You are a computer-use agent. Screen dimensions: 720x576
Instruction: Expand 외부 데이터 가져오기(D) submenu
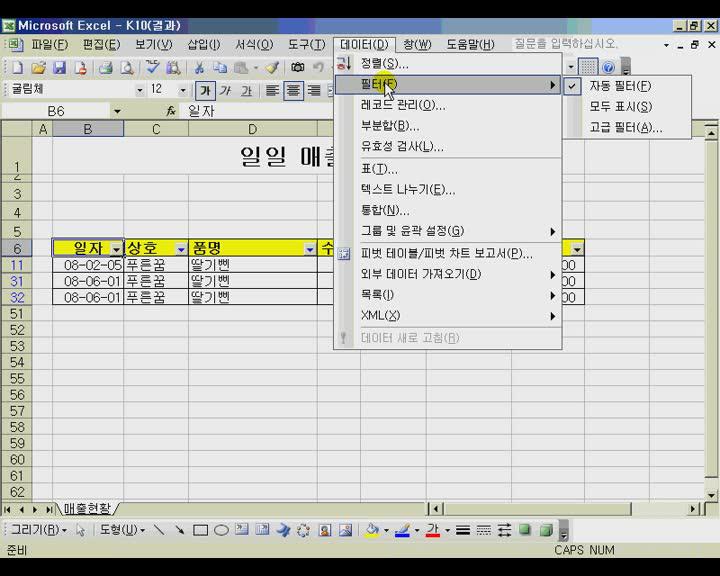448,274
